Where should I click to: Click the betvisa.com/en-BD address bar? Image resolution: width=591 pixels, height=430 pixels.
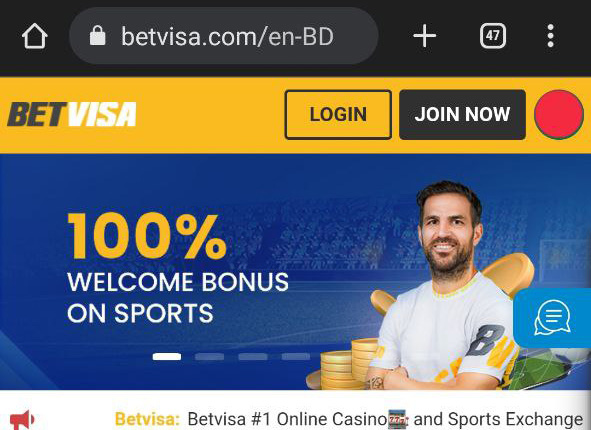click(x=224, y=36)
